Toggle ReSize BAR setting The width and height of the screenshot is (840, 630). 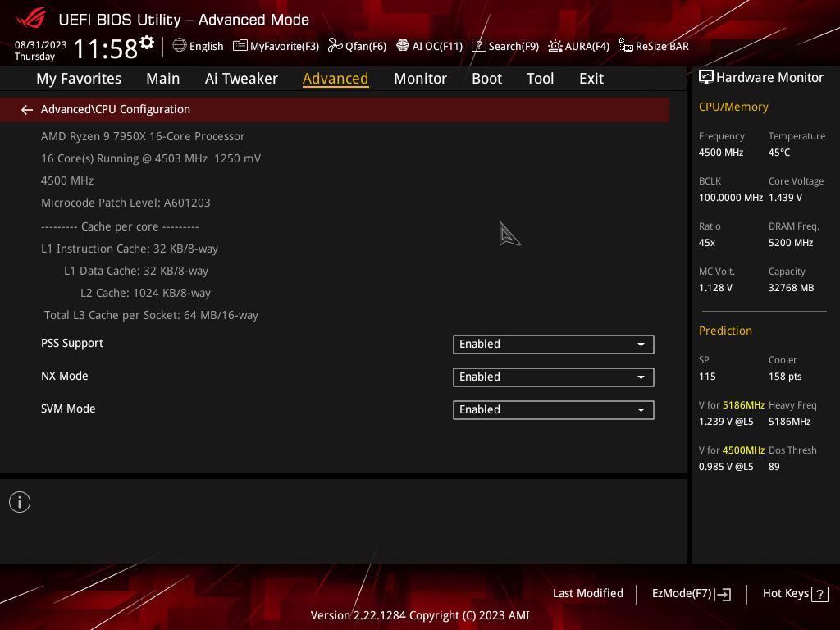click(x=654, y=46)
